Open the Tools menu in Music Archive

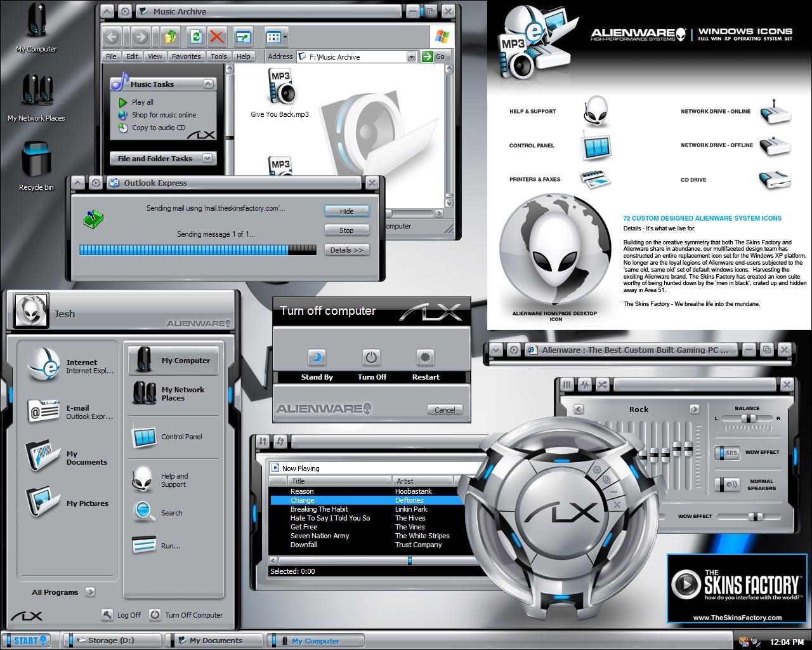point(218,56)
